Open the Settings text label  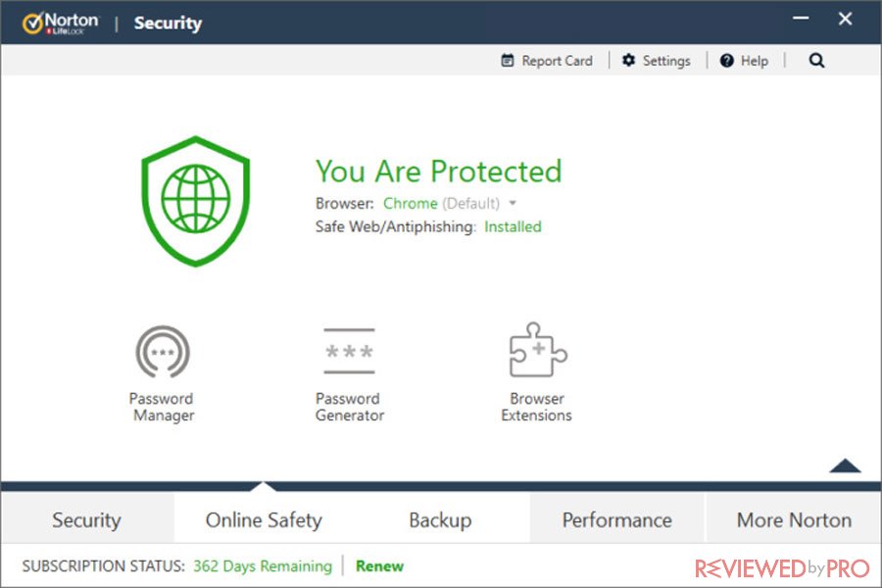point(666,61)
